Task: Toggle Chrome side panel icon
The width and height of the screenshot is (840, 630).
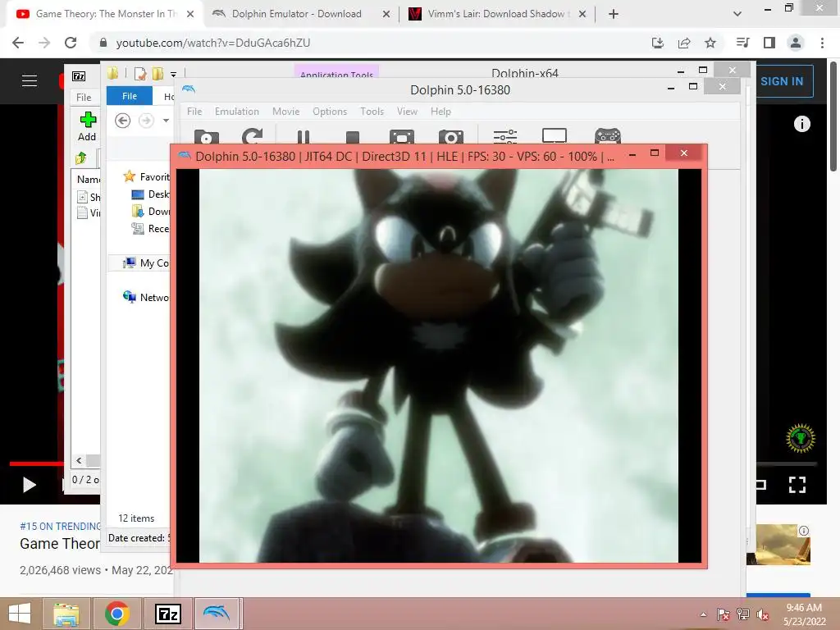Action: [x=769, y=43]
